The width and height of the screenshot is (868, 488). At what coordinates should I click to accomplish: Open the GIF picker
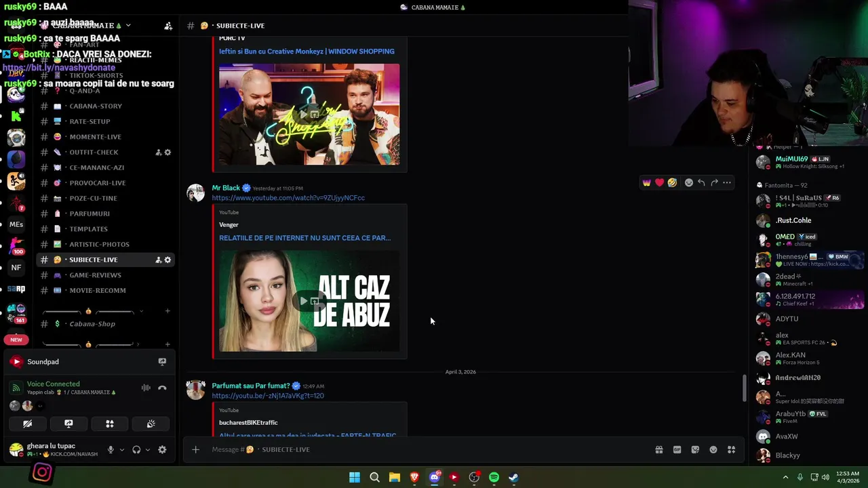[677, 449]
